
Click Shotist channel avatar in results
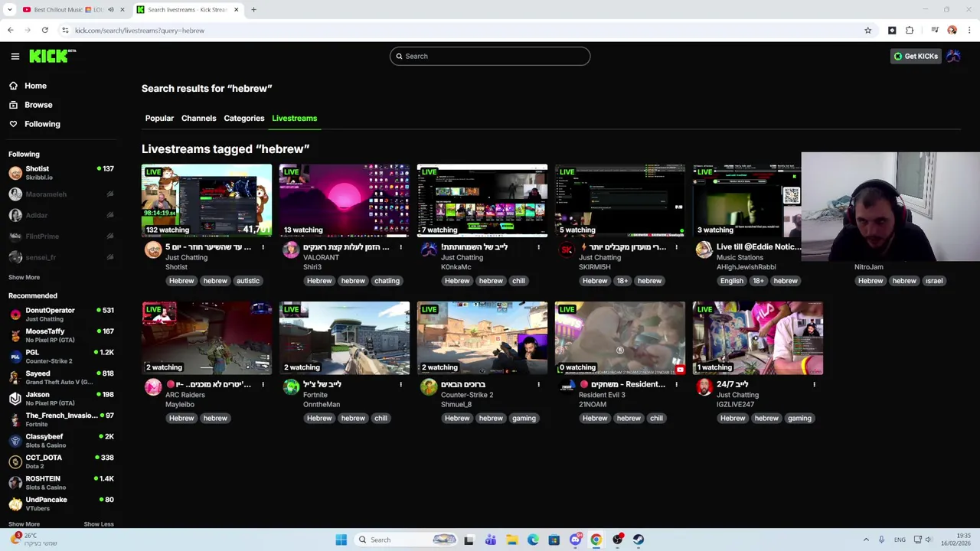(153, 249)
